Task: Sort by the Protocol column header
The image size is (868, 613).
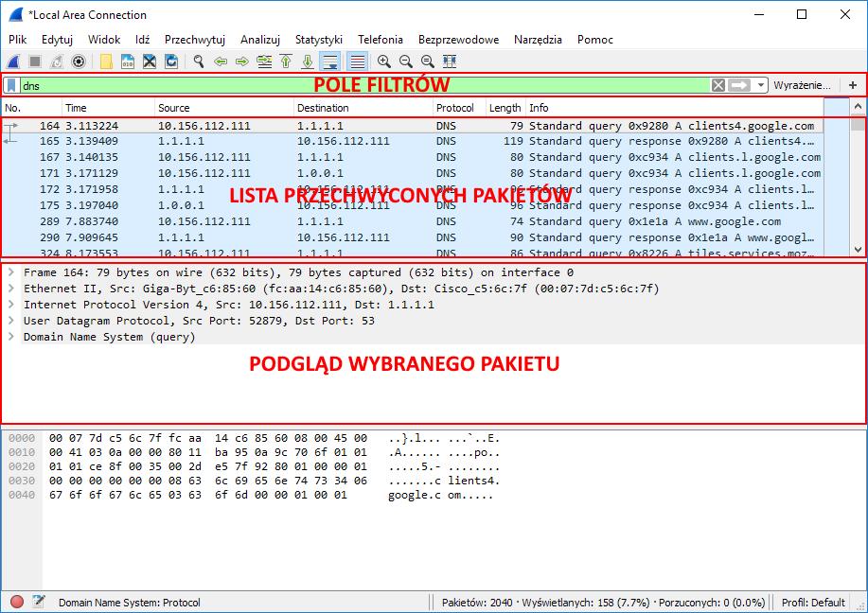Action: (x=459, y=108)
